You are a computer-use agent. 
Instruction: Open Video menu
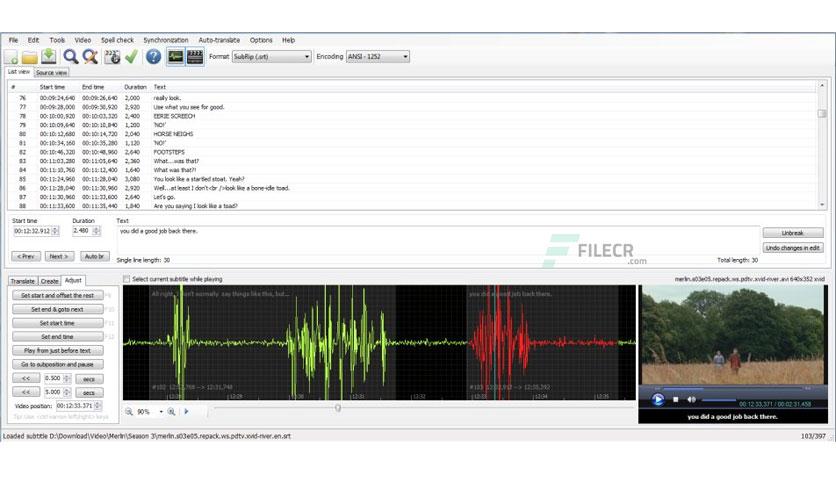(83, 40)
